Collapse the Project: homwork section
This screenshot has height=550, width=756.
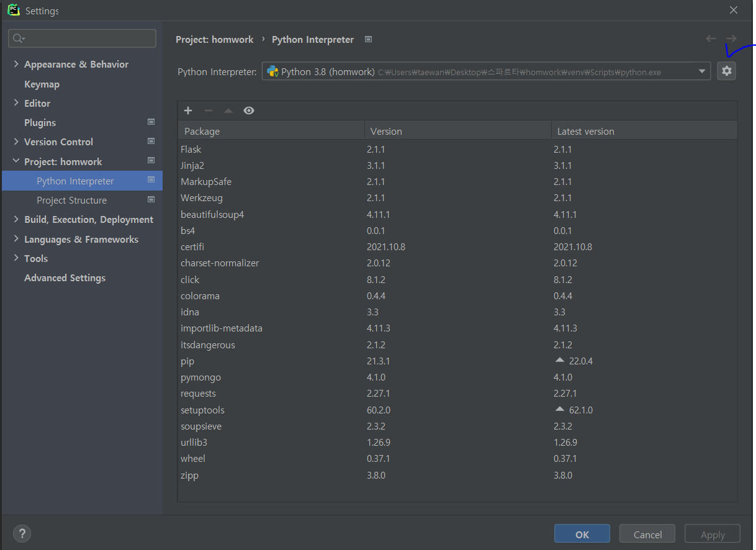point(16,161)
